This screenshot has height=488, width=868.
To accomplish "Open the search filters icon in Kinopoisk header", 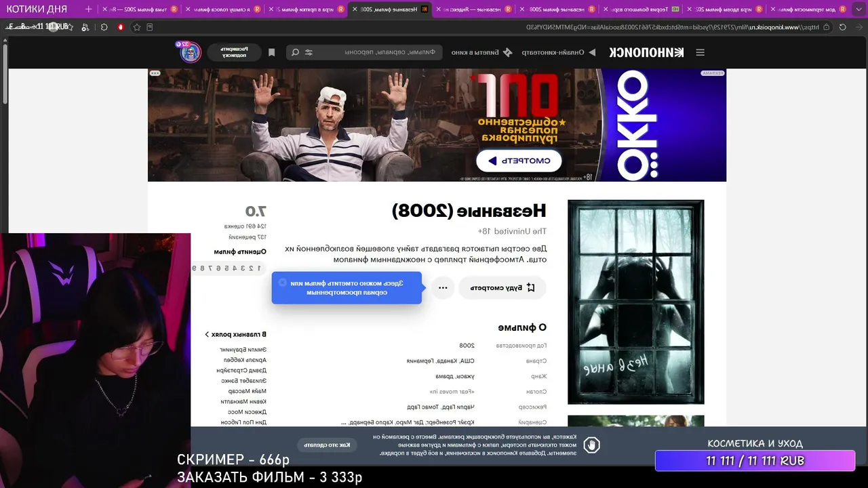I will (309, 52).
